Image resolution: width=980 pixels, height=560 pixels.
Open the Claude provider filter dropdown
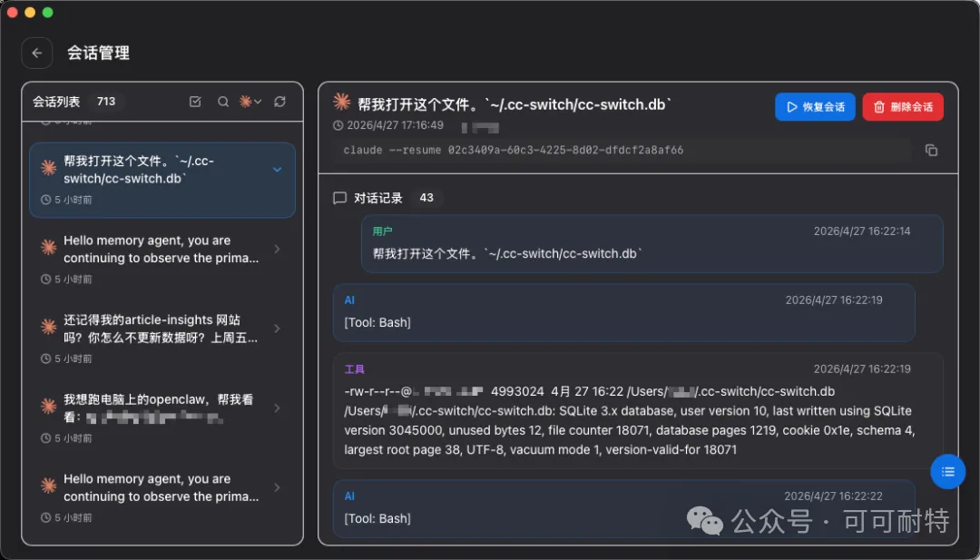click(x=250, y=102)
